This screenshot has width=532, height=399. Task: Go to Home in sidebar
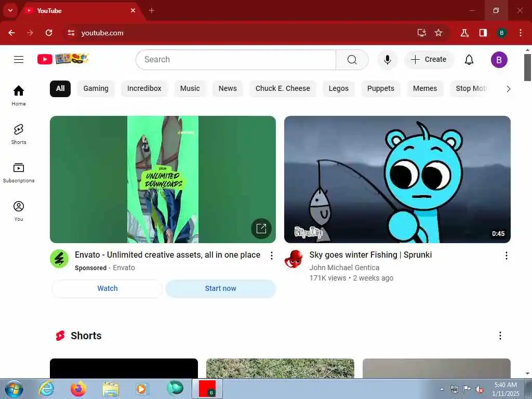click(19, 96)
